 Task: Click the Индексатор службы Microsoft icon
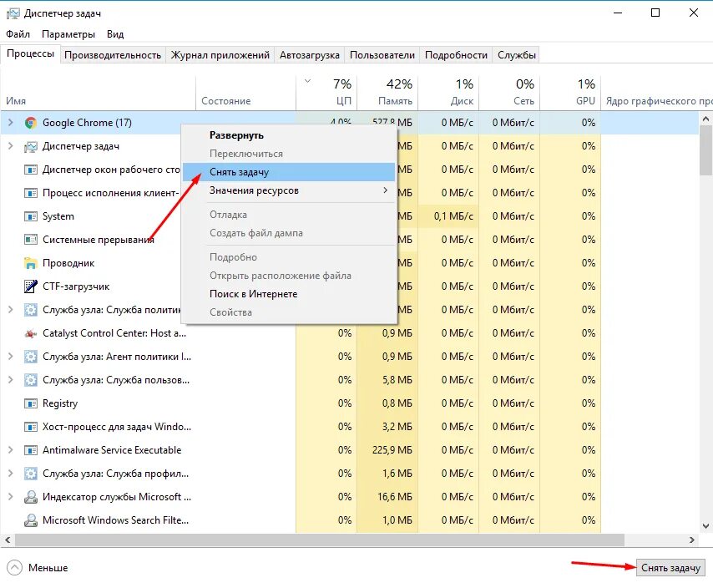30,497
